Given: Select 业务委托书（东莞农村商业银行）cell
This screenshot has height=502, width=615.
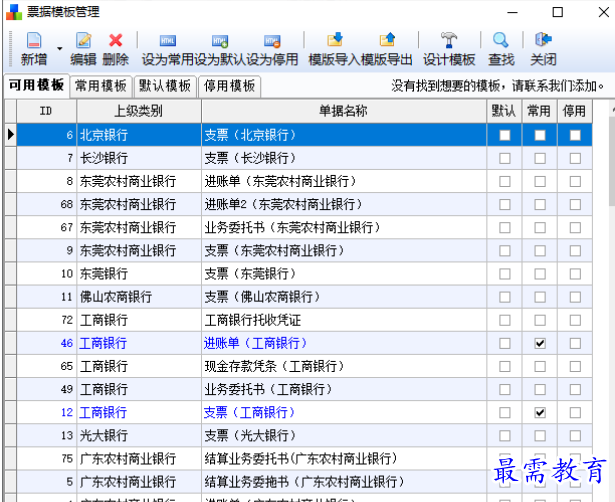Looking at the screenshot, I should 344,227.
